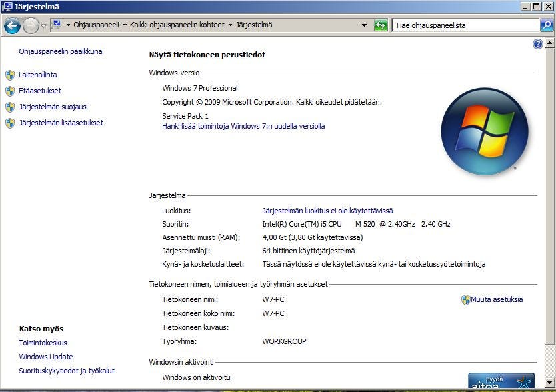Image resolution: width=556 pixels, height=392 pixels.
Task: Select Ohjauspaneeli in the breadcrumb path
Action: click(95, 25)
